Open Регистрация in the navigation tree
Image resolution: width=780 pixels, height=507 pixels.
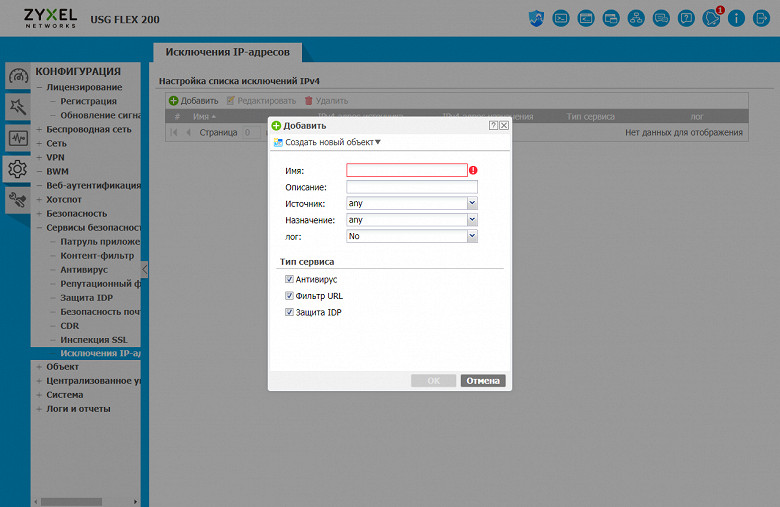(89, 101)
